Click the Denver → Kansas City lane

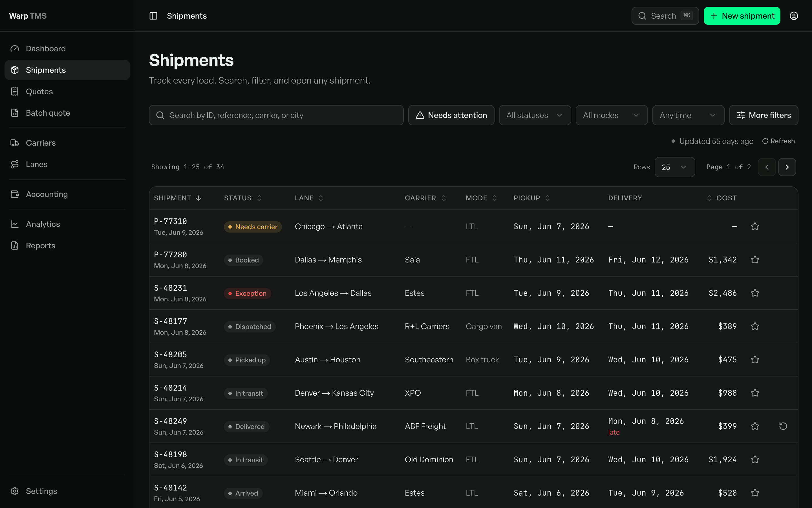point(334,393)
